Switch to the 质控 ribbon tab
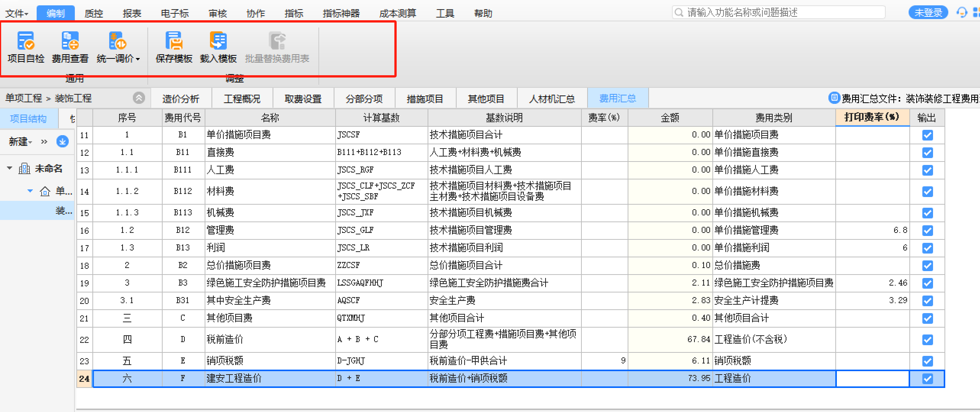Viewport: 980px width, 412px height. point(94,13)
